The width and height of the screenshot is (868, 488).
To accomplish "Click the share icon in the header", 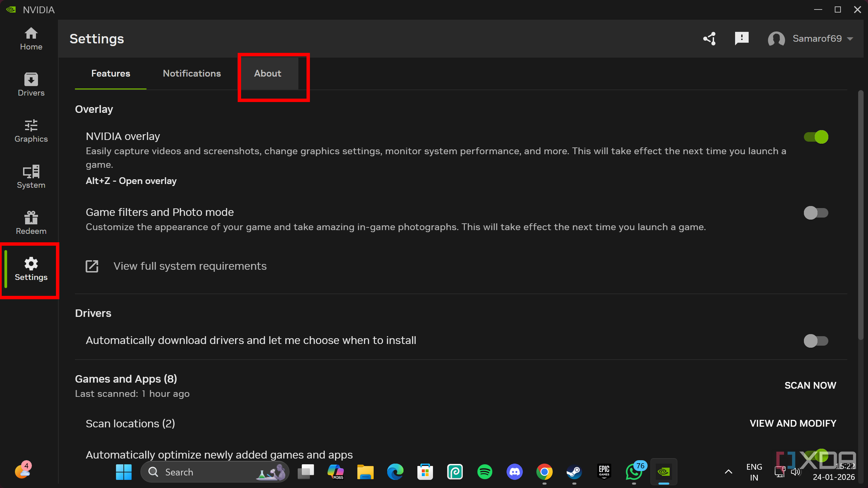I will click(709, 39).
